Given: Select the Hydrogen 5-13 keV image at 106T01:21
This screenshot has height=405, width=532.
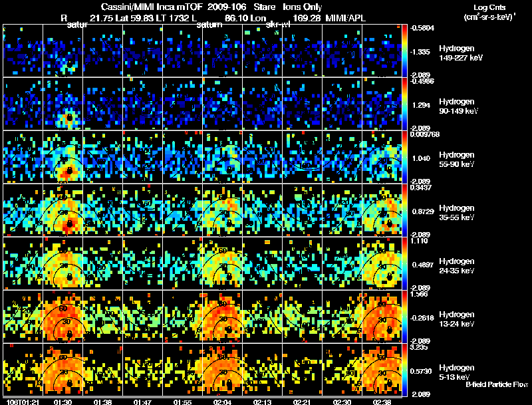Looking at the screenshot, I should [23, 370].
